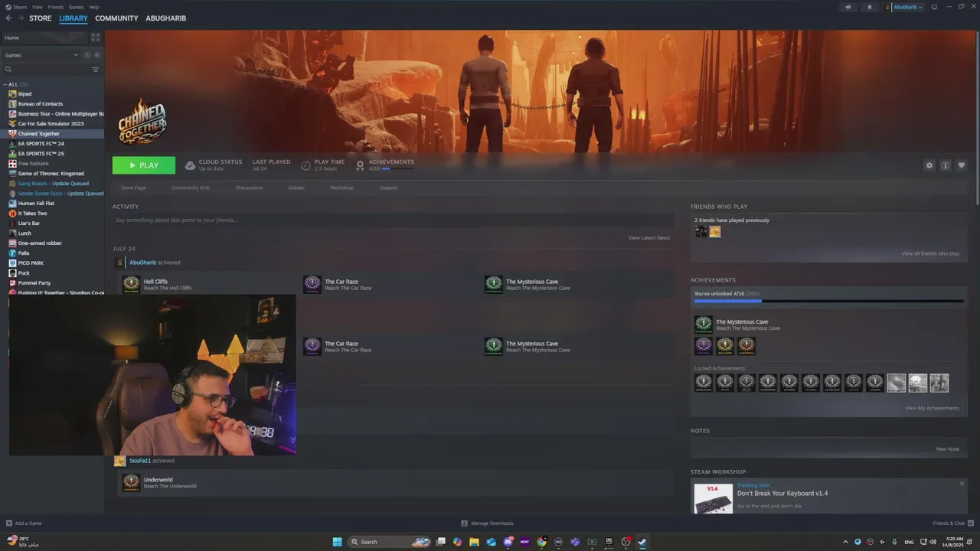980x551 pixels.
Task: Open Steam from Windows taskbar
Action: point(642,542)
